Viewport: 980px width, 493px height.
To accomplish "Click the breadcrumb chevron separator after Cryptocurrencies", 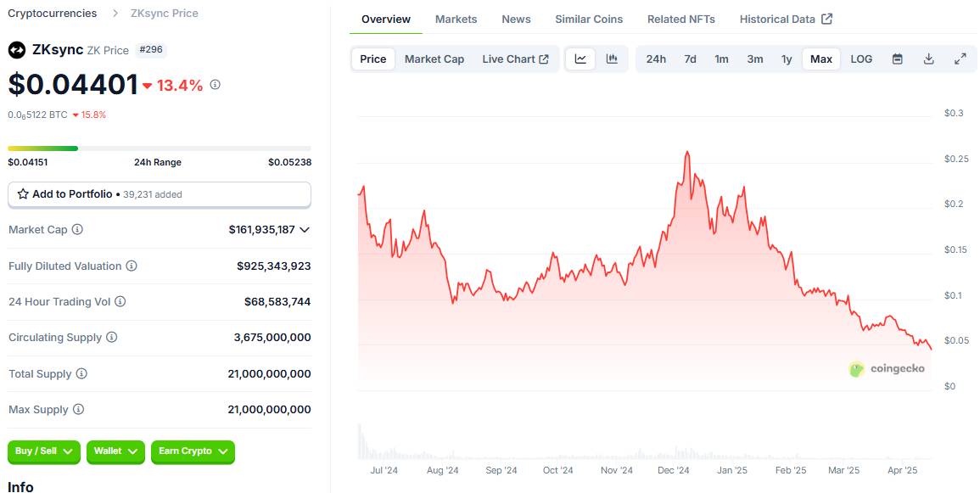I will 115,13.
